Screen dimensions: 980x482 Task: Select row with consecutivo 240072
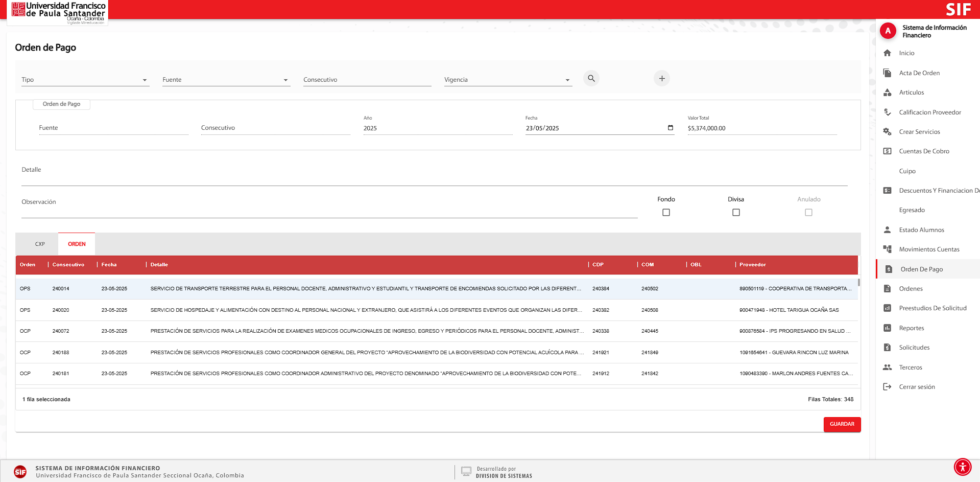tap(437, 331)
